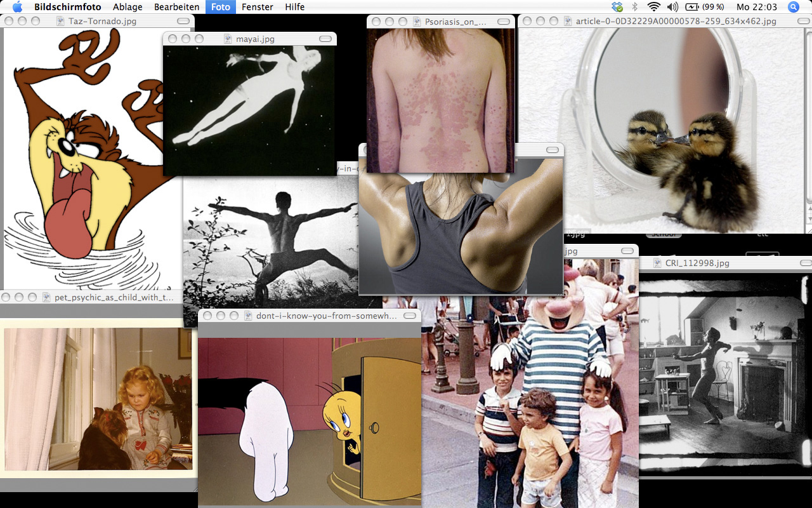Viewport: 812px width, 508px height.
Task: Click the pet_psychic_as_child_with_t... window title
Action: pos(114,297)
